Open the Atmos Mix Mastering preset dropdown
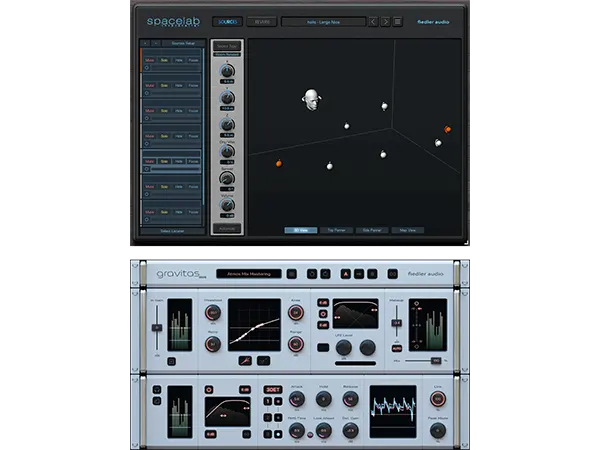Image resolution: width=600 pixels, height=450 pixels. [249, 274]
